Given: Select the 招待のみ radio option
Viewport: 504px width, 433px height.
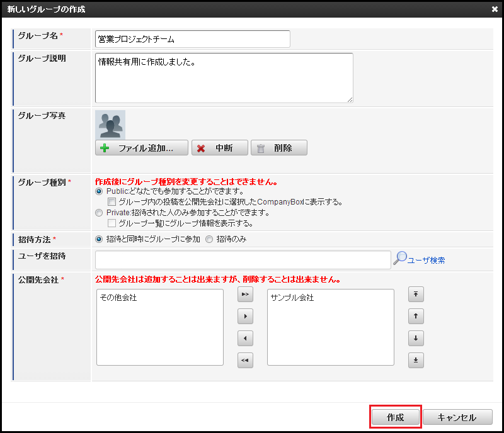Looking at the screenshot, I should 209,239.
